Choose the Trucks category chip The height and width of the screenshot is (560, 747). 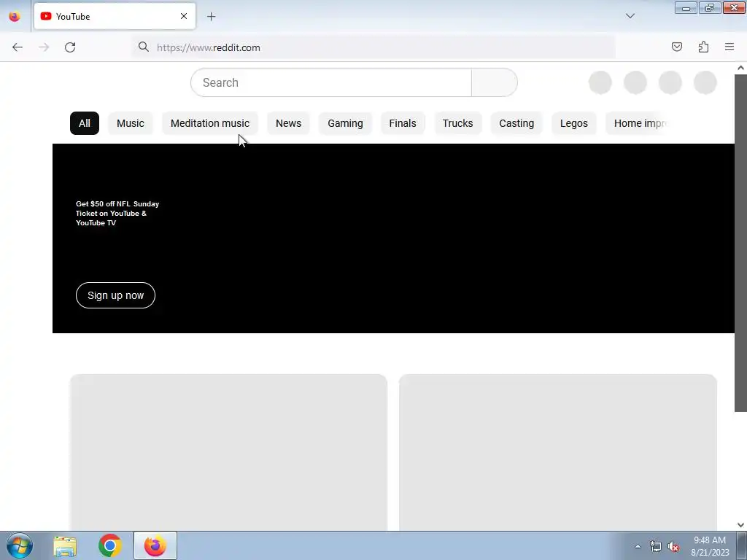458,123
